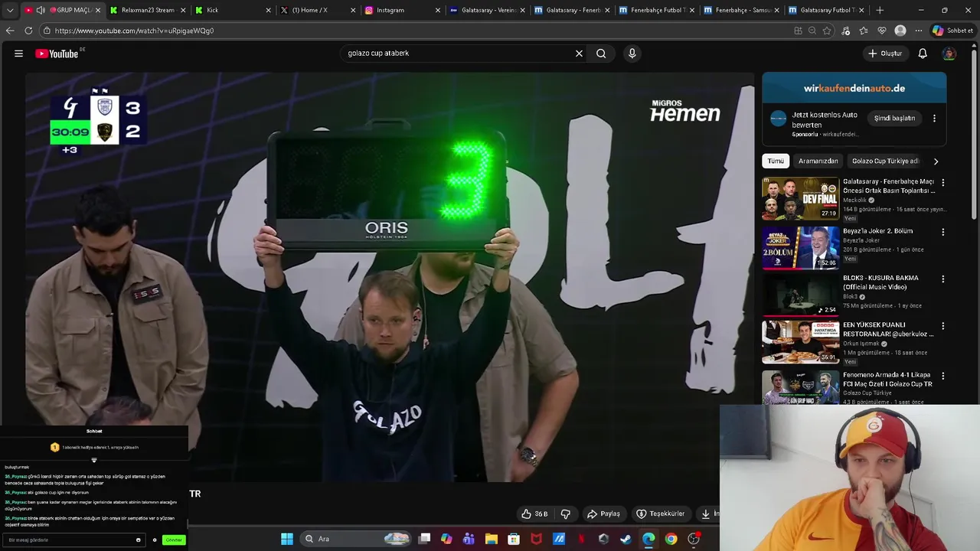Open the chat settings gear icon
The image size is (980, 551).
pyautogui.click(x=155, y=540)
